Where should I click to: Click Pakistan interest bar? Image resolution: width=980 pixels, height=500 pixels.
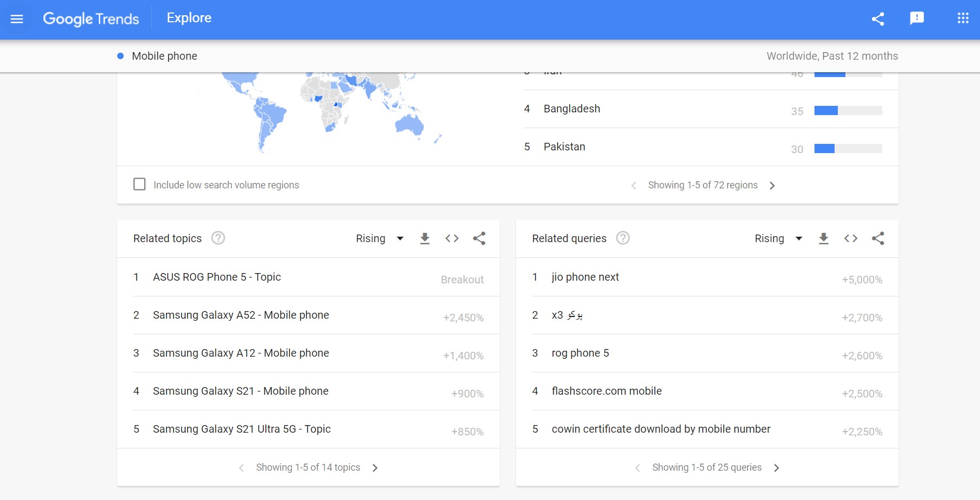(848, 149)
